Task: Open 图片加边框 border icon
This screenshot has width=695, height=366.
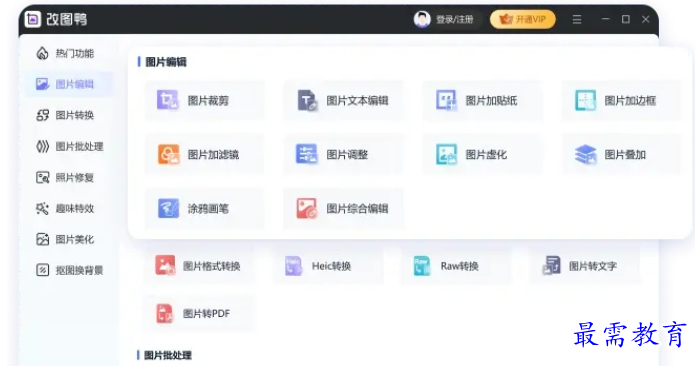Action: [586, 100]
